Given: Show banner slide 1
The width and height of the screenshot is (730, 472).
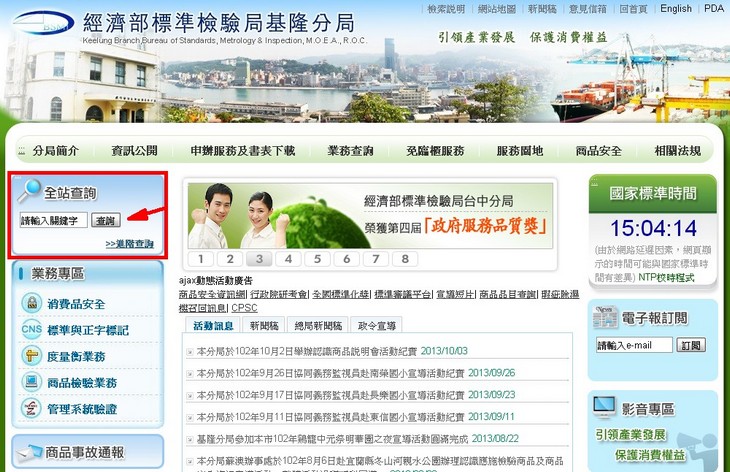Looking at the screenshot, I should 201,259.
